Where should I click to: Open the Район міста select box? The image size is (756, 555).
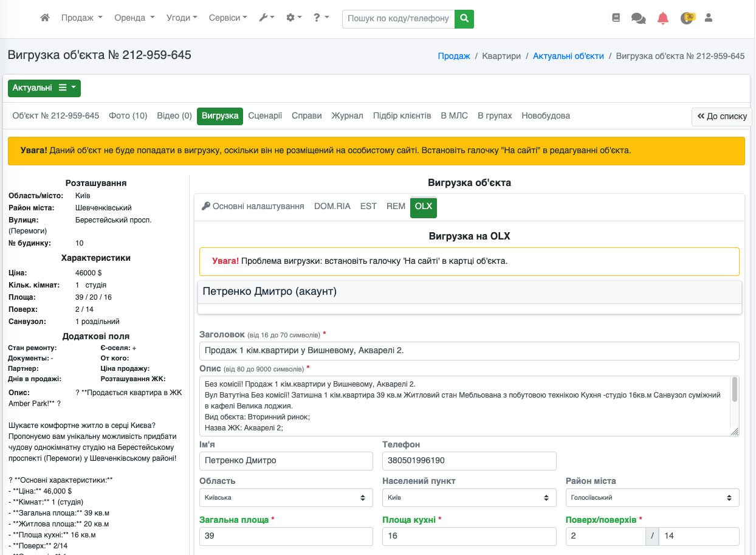point(652,497)
